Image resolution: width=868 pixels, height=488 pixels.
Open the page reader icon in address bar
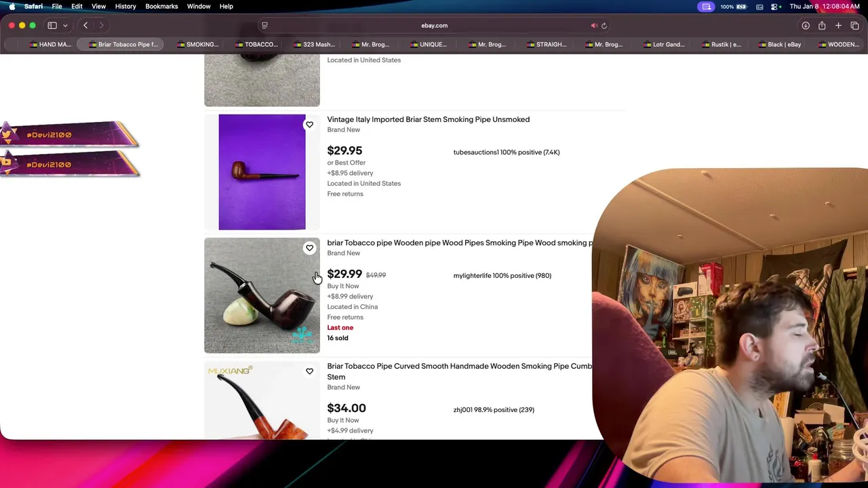pos(264,26)
